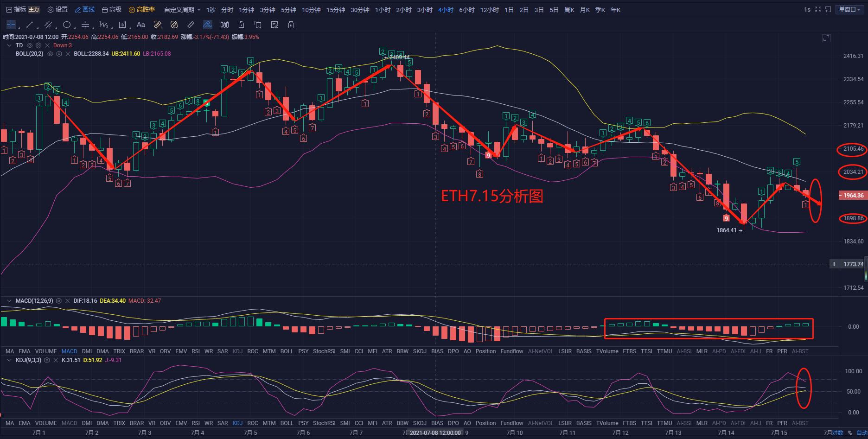The width and height of the screenshot is (868, 439).
Task: Toggle 高胜率 mode
Action: click(142, 9)
